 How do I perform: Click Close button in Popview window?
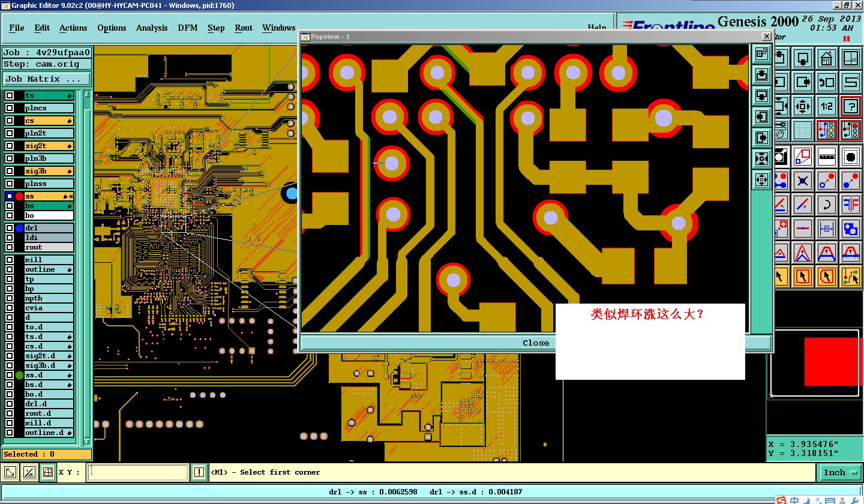tap(536, 343)
